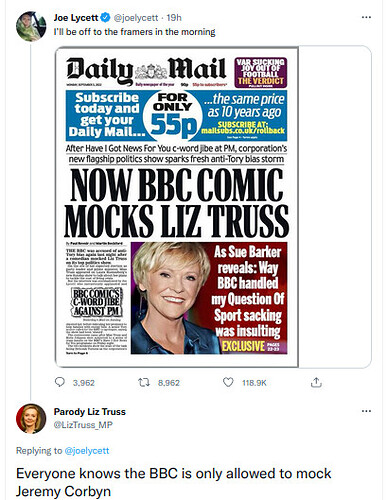
Task: Open Parody Liz Truss reply options menu
Action: coord(366,411)
